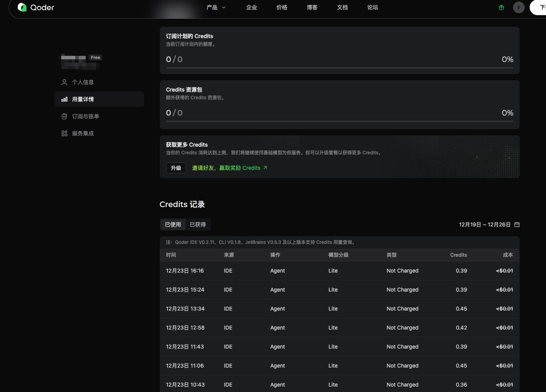Click the external arrow next to invite link

[265, 168]
